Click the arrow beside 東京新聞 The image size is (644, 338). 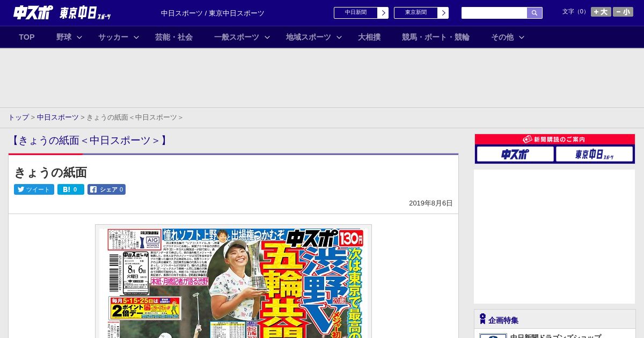click(443, 13)
